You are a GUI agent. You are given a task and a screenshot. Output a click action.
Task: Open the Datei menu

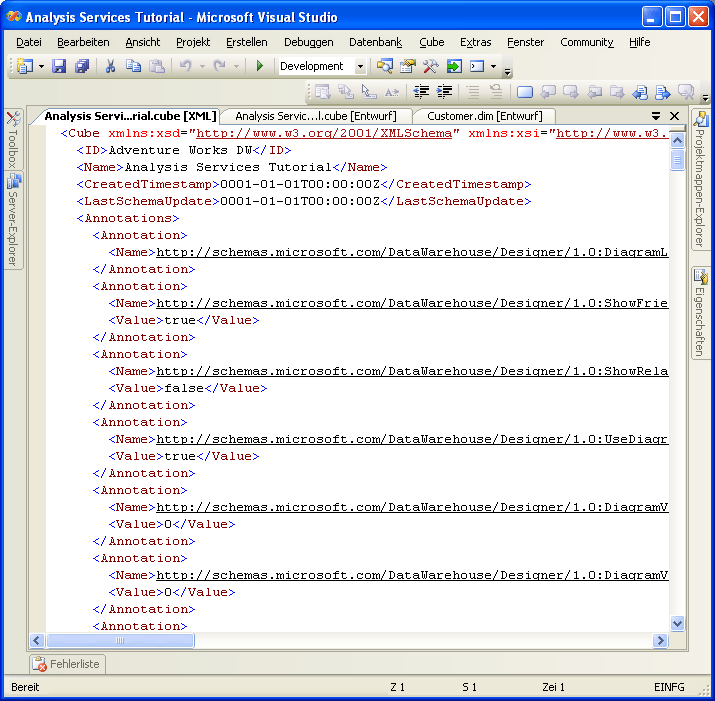[29, 42]
